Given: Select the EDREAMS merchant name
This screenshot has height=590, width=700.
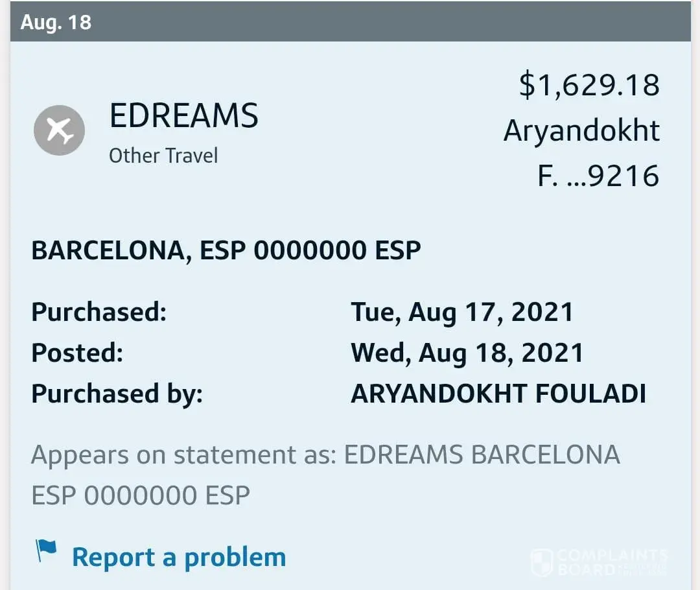Looking at the screenshot, I should pos(183,117).
